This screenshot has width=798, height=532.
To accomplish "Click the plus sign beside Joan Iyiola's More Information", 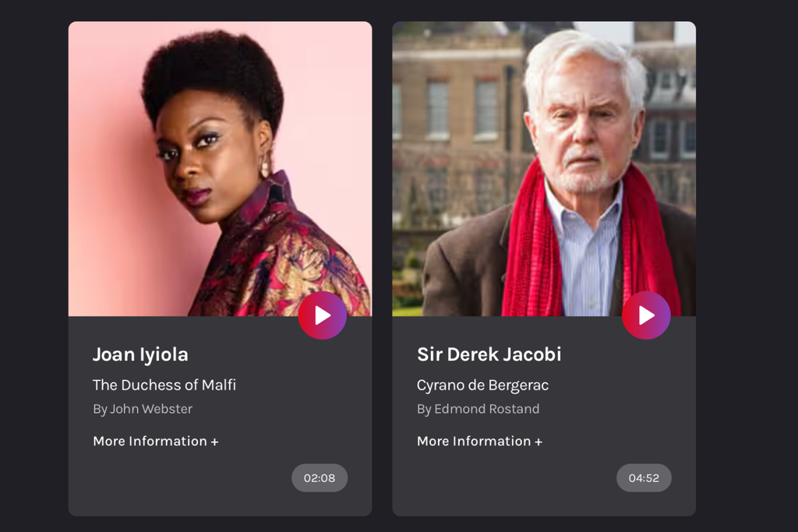I will 215,442.
